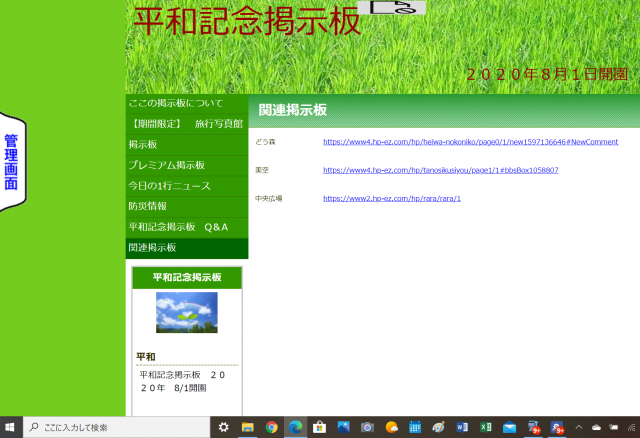Open 平和記念掲示板 Q&A page
640x438 pixels.
click(179, 227)
